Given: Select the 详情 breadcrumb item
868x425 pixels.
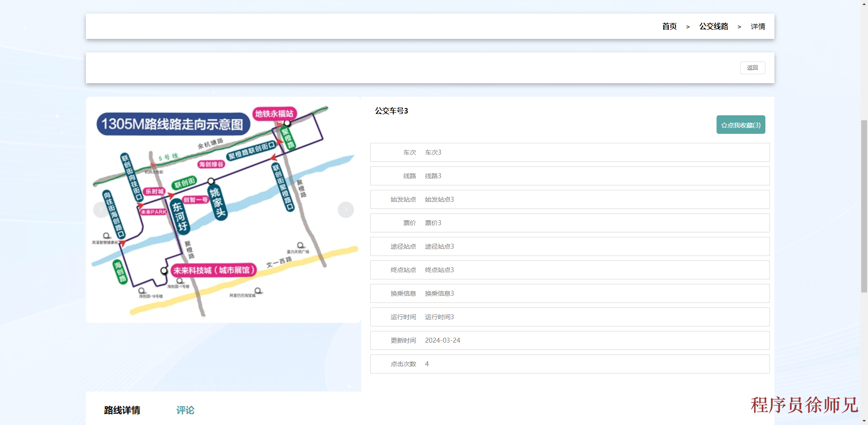Looking at the screenshot, I should (x=758, y=27).
